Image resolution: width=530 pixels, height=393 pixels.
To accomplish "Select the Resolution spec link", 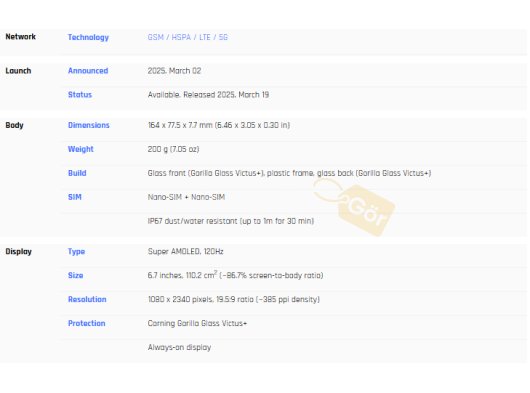I will 87,299.
